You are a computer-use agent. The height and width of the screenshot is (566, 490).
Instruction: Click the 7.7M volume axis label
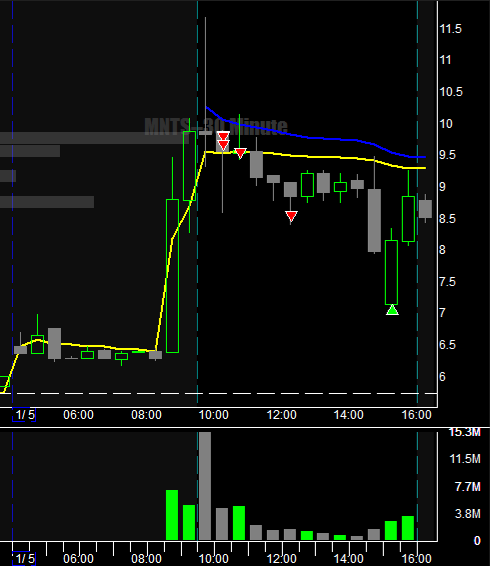(468, 487)
